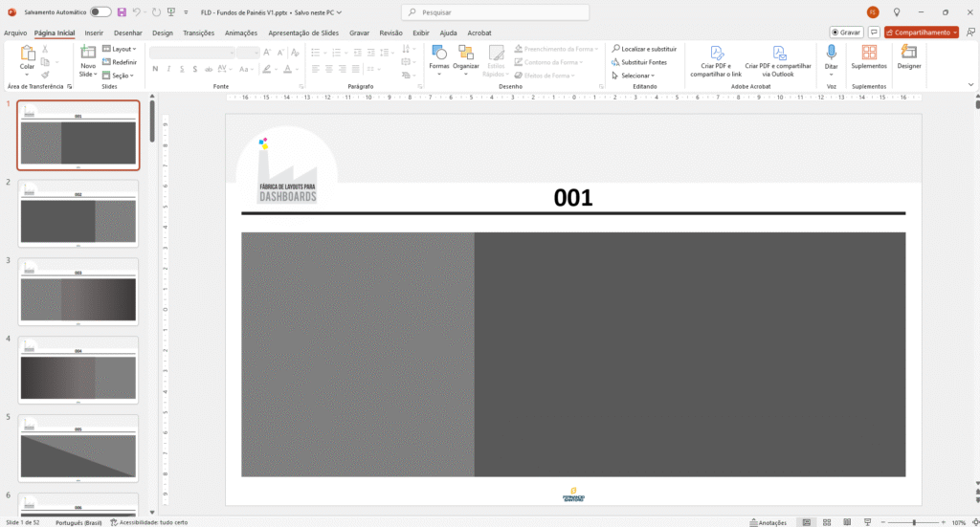Screen dimensions: 980x527
Task: Toggle the Anotações notes pane
Action: [767, 522]
